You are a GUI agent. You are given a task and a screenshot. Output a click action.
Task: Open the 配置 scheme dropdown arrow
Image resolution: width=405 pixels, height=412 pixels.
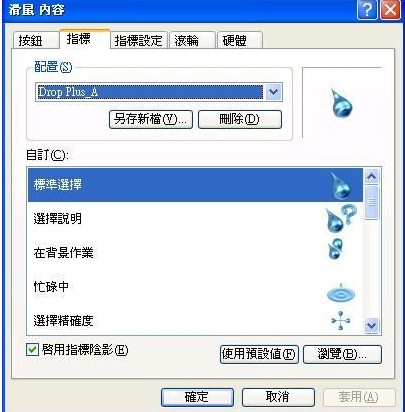pos(274,92)
